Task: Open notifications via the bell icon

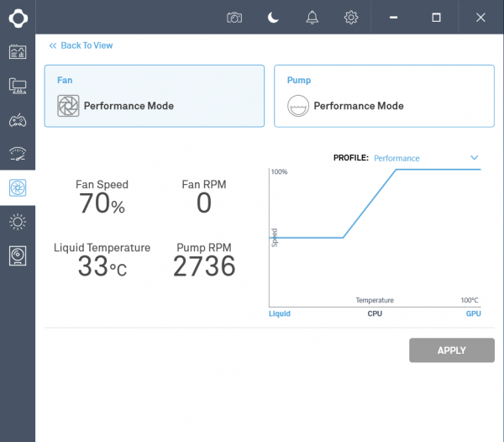Action: pos(312,18)
